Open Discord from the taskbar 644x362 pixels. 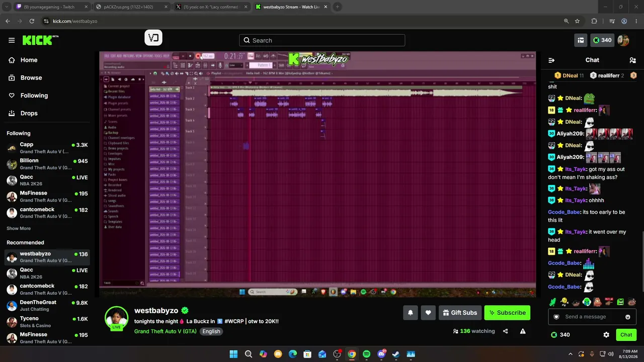coord(381,354)
